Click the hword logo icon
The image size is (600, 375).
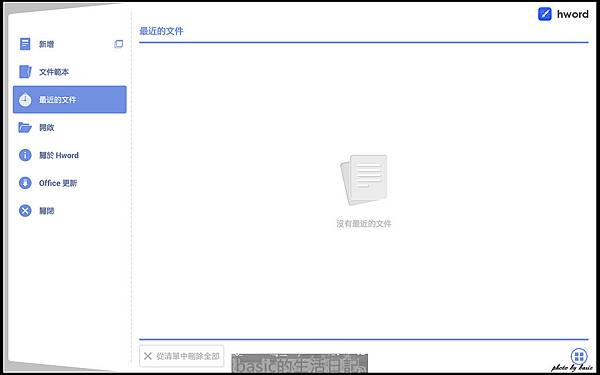pyautogui.click(x=545, y=14)
